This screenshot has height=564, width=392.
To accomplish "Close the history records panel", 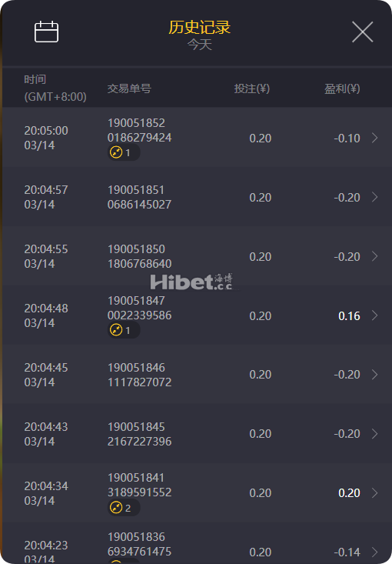I will point(362,32).
